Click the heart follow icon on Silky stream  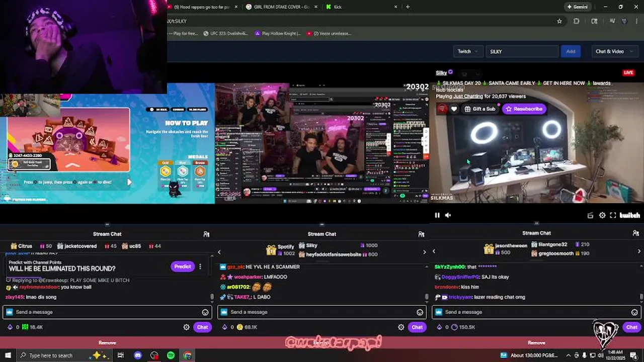[454, 109]
